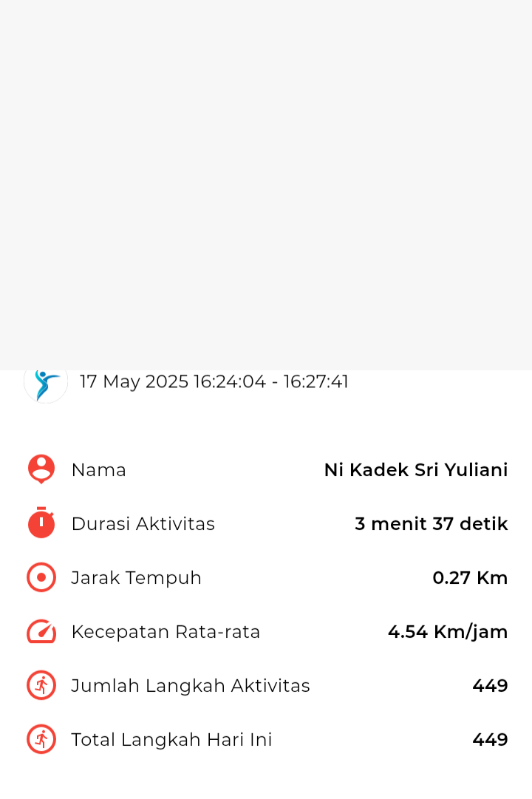Click the runner icon for Jumlah Langkah Aktivitas

click(x=41, y=685)
